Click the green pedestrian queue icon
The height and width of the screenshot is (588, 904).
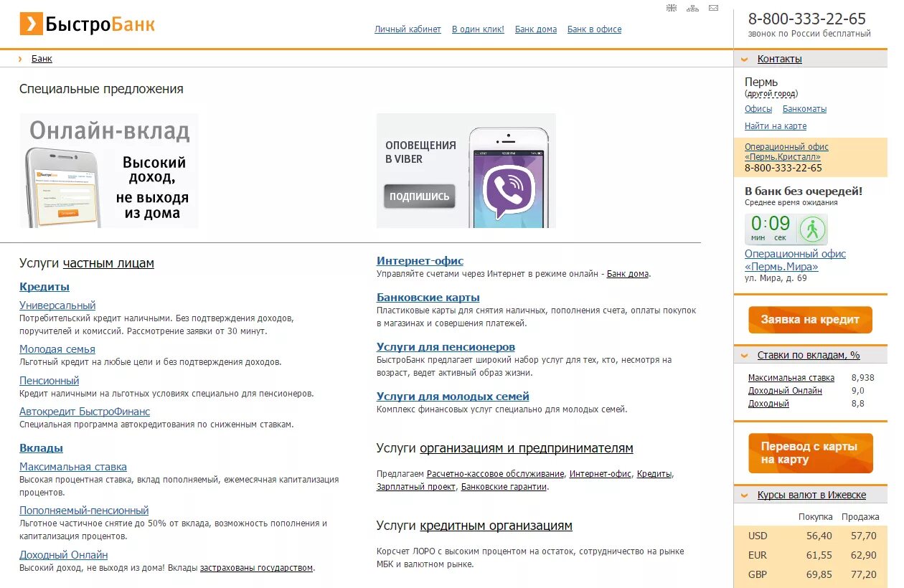(812, 229)
